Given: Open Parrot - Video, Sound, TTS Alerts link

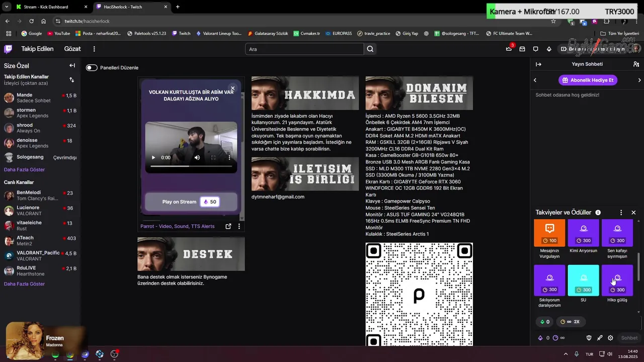Looking at the screenshot, I should pos(177,226).
